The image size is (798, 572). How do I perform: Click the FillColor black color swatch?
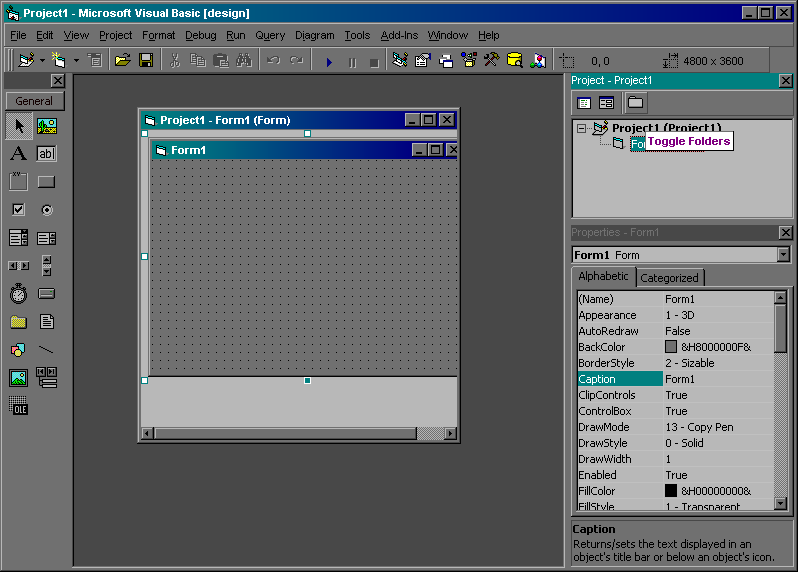tap(671, 491)
